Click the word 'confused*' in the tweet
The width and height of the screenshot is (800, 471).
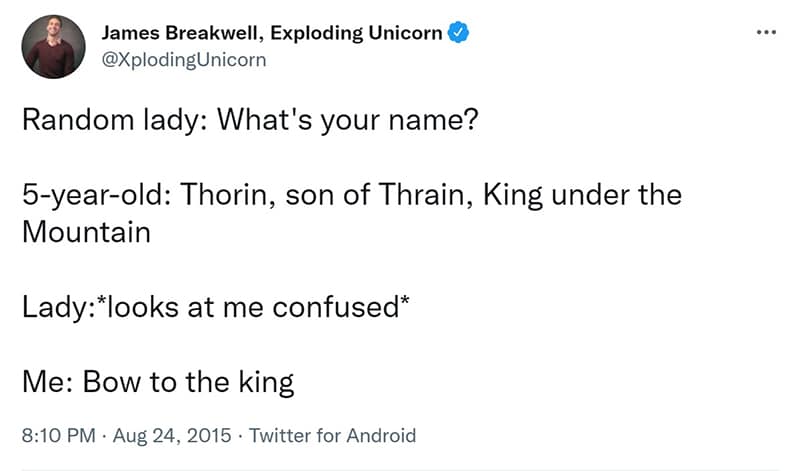[340, 307]
